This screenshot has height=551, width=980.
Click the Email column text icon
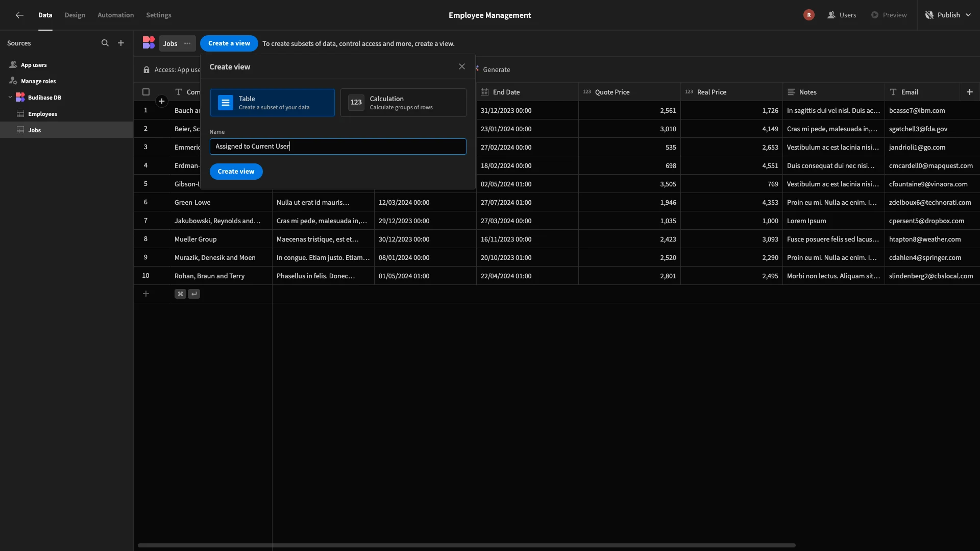point(893,92)
